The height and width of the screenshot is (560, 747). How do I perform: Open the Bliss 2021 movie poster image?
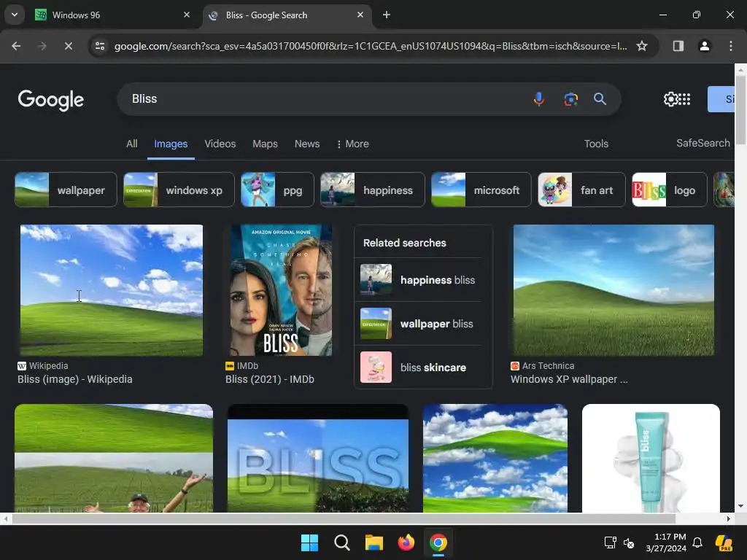point(281,290)
